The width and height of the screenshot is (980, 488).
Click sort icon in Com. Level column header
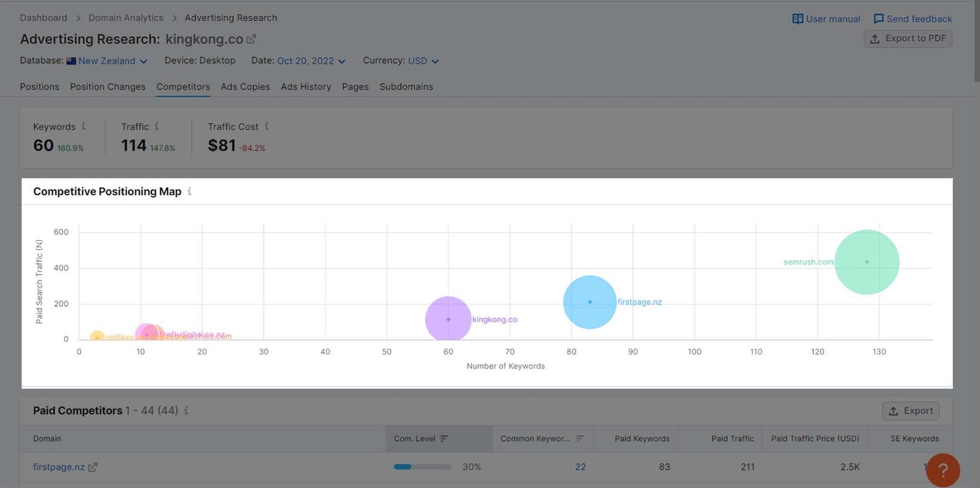(444, 438)
